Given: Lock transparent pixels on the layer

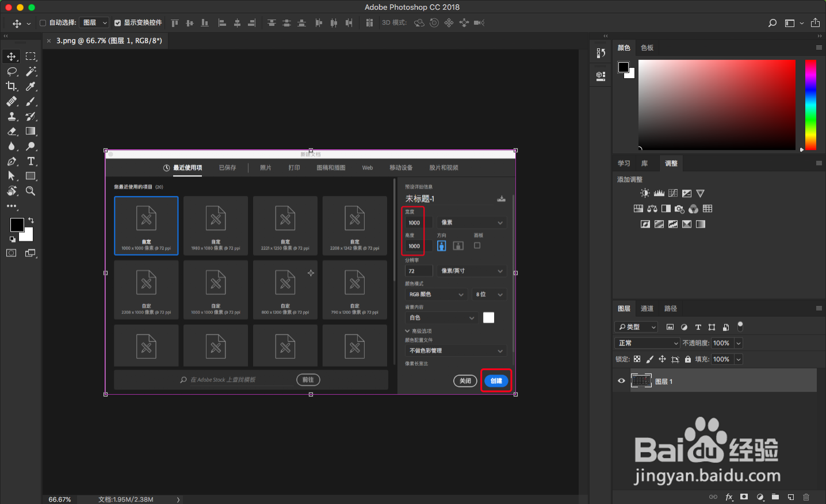Looking at the screenshot, I should point(637,359).
